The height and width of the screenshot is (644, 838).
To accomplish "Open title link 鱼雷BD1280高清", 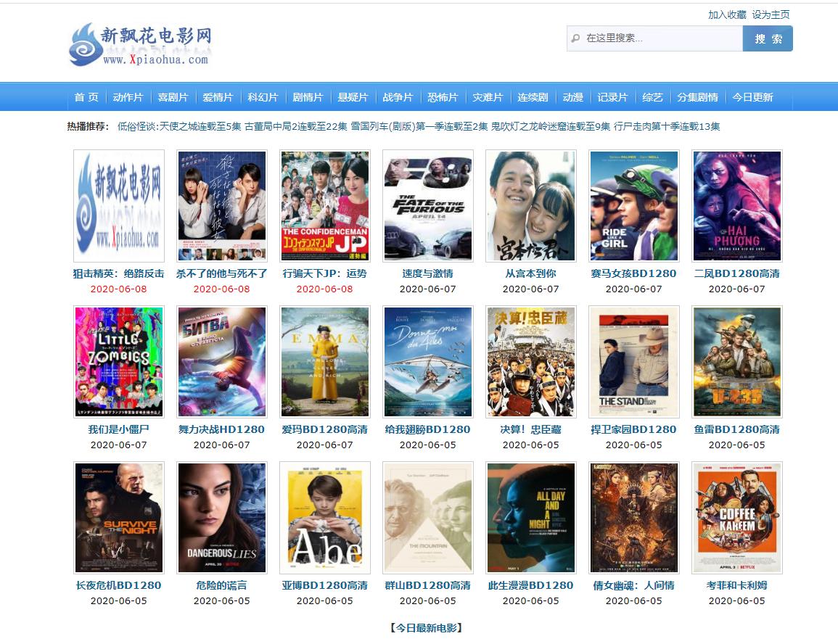I will [737, 429].
